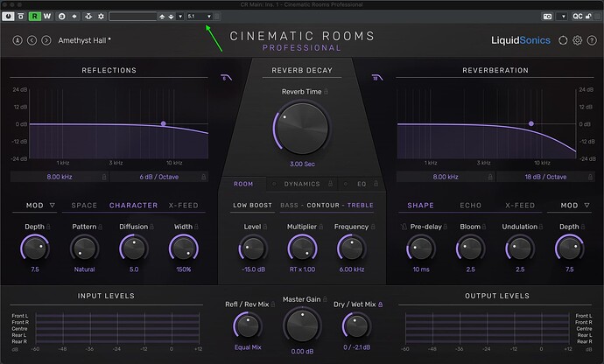Enable Write automation W button
Viewport: 604px width, 364px height.
(47, 16)
